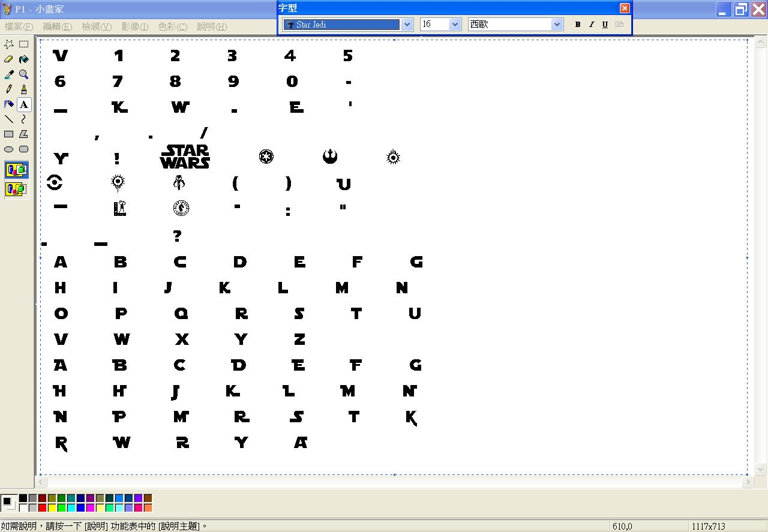
Task: Select the bright lime green swatch
Action: pyautogui.click(x=61, y=508)
